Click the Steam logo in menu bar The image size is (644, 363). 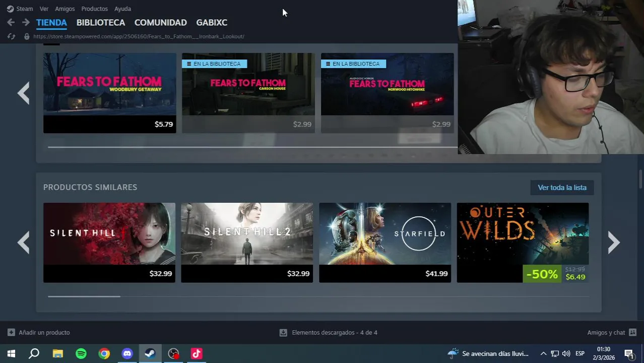point(10,9)
